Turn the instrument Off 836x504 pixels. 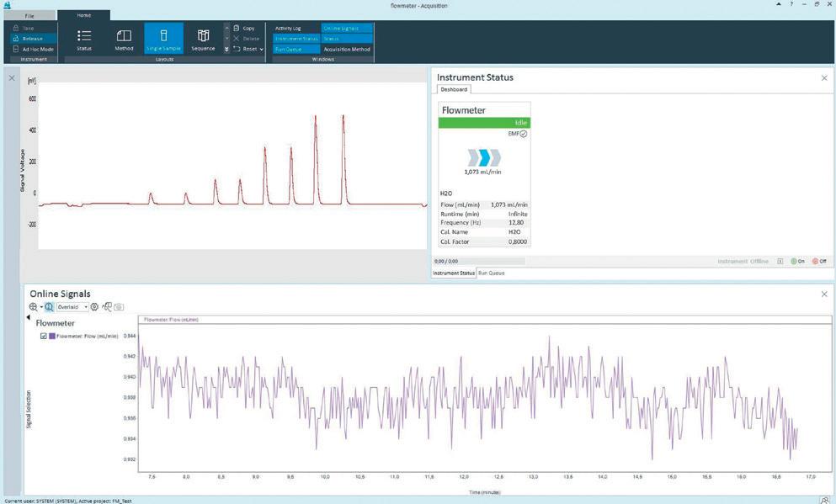click(x=819, y=261)
